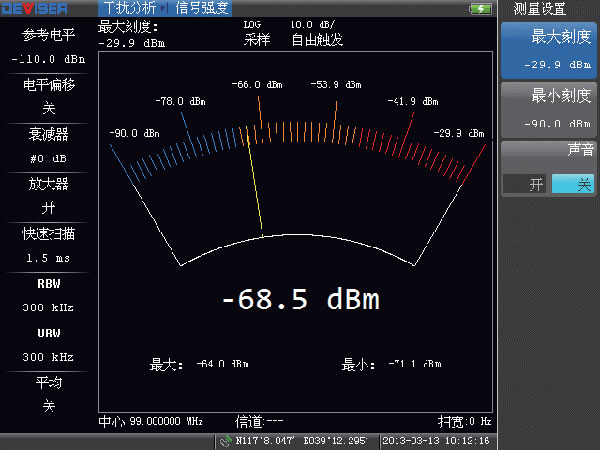
Task: Click the 中心 99.000000 MHz frequency field
Action: tap(158, 421)
